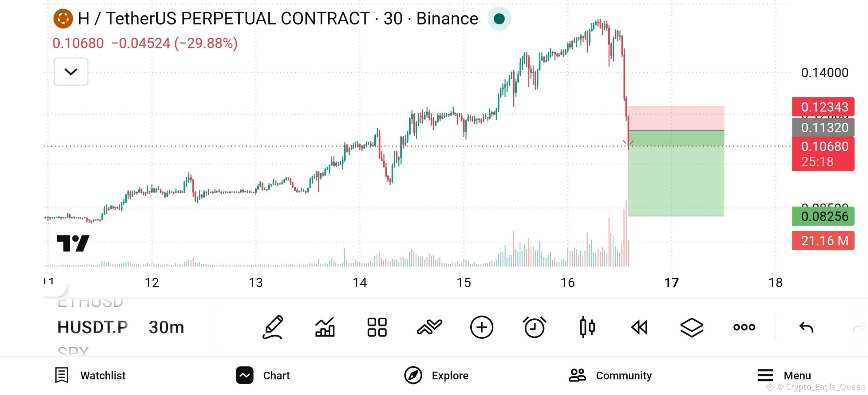Screen dimensions: 868x395
Task: Switch to the Watchlist tab
Action: point(90,375)
